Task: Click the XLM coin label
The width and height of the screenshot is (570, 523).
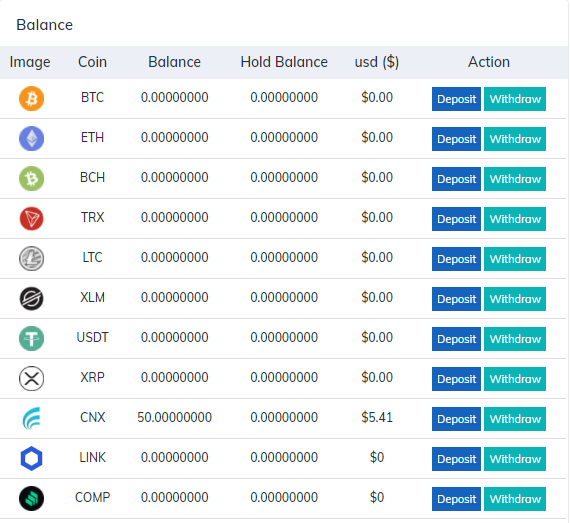Action: tap(92, 297)
